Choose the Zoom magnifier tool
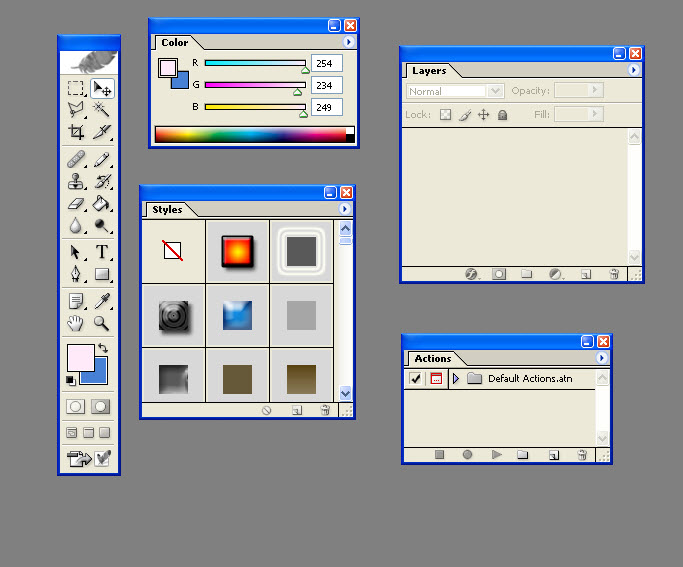The image size is (683, 567). (x=102, y=323)
